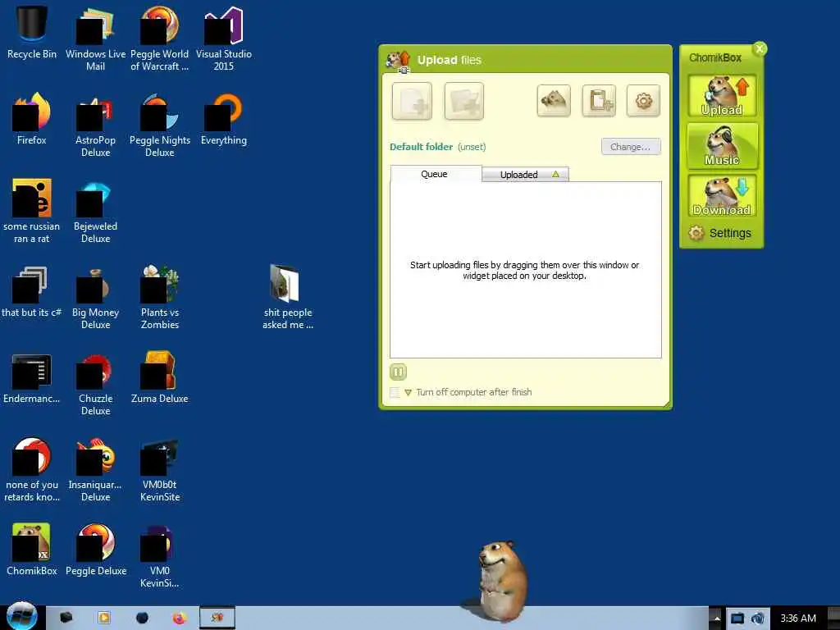The image size is (840, 630).
Task: Open upload settings gear button
Action: click(643, 101)
